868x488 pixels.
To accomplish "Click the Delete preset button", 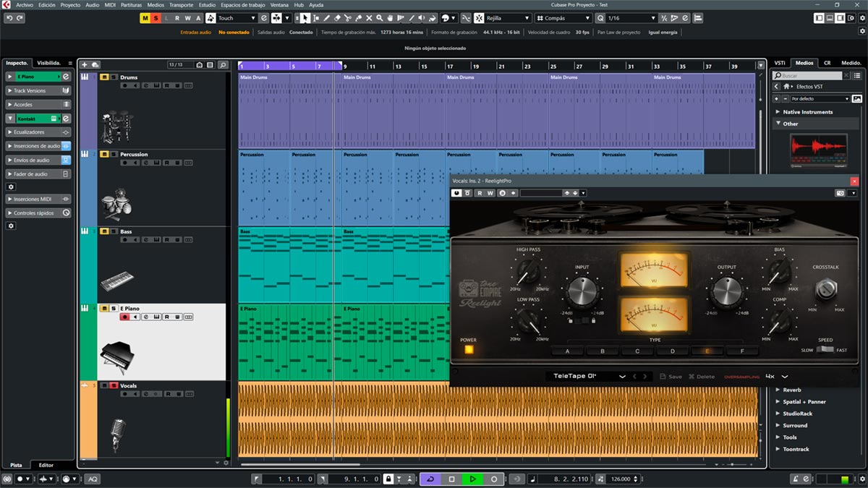I will [x=702, y=377].
